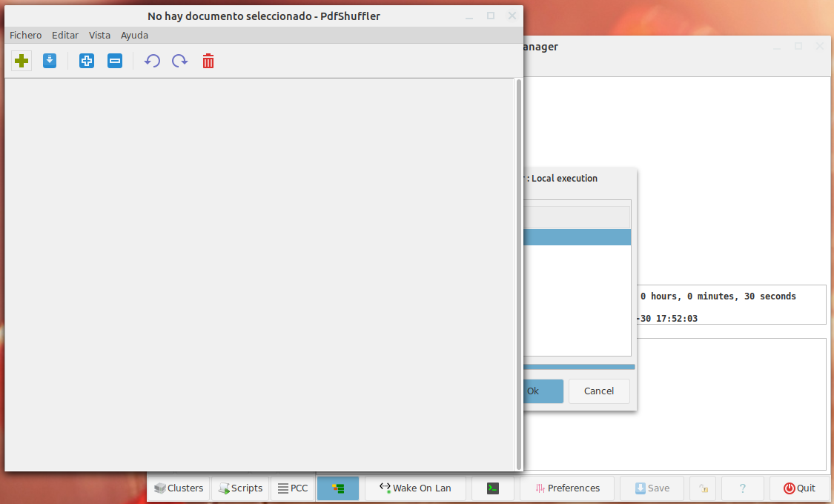This screenshot has width=834, height=504.
Task: Click the '17:52:03' timestamp text
Action: tap(677, 319)
